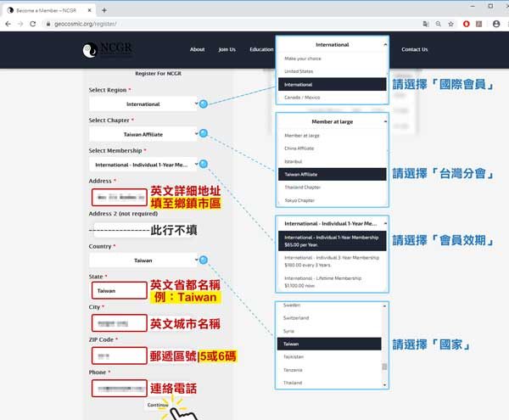The height and width of the screenshot is (420, 509).
Task: Click the Continue button
Action: (158, 405)
